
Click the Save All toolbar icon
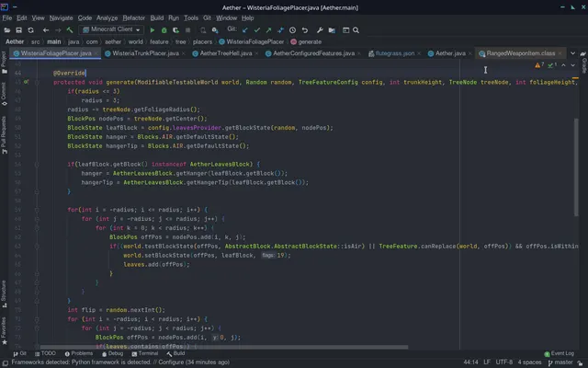(18, 30)
